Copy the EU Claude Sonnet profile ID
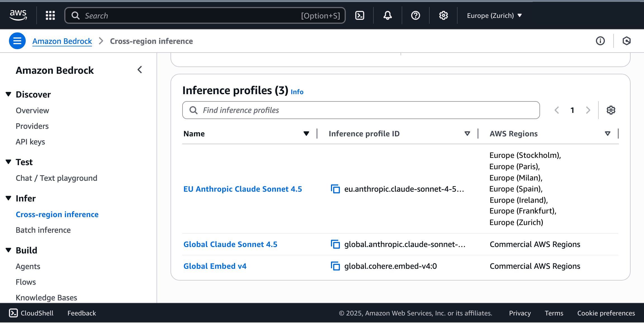Viewport: 644px width, 323px height. coord(335,189)
